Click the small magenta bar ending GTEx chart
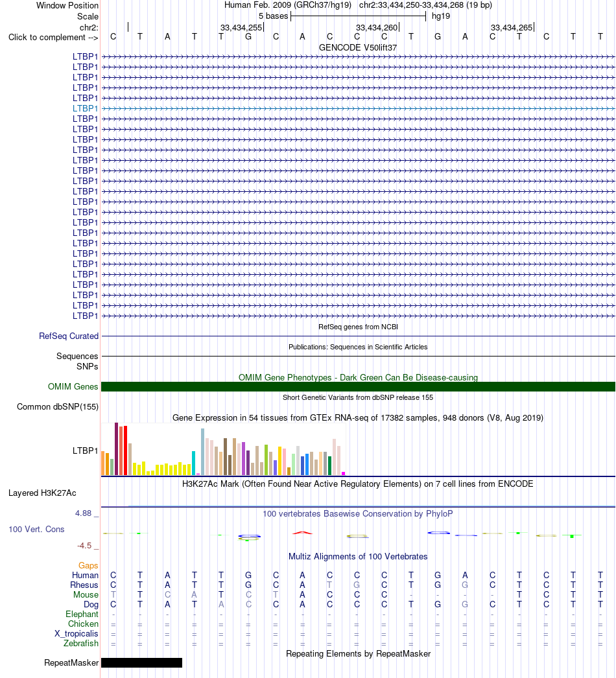 coord(344,473)
